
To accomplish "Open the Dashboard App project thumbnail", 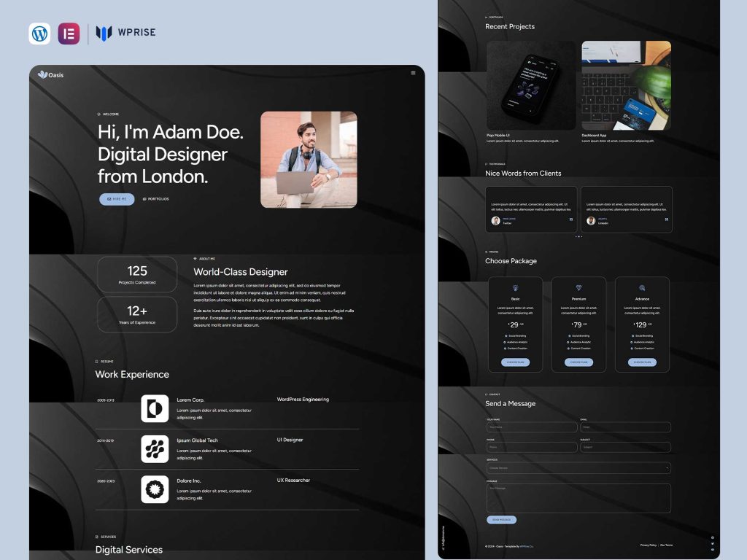I will tap(626, 85).
